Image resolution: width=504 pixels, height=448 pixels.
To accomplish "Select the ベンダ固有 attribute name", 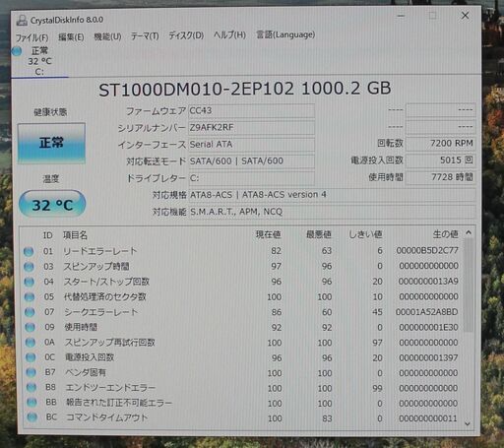I will coord(86,372).
